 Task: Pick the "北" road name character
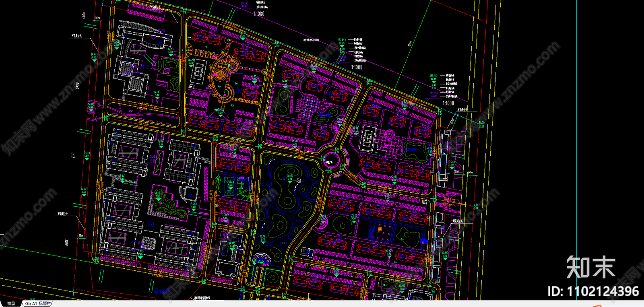tap(72, 155)
